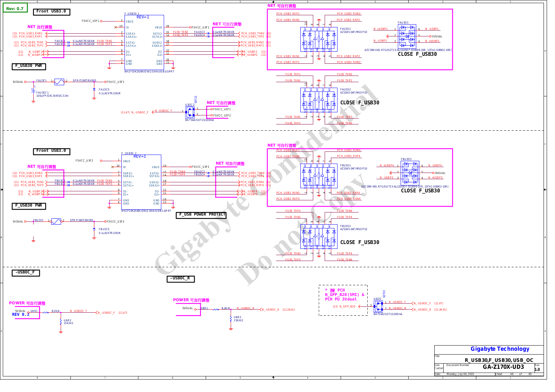Screen dimensions: 555x392
Task: Click the 'FSVCC_U3F2' label at F_USB30_2 pin 1
Action: pyautogui.click(x=84, y=161)
